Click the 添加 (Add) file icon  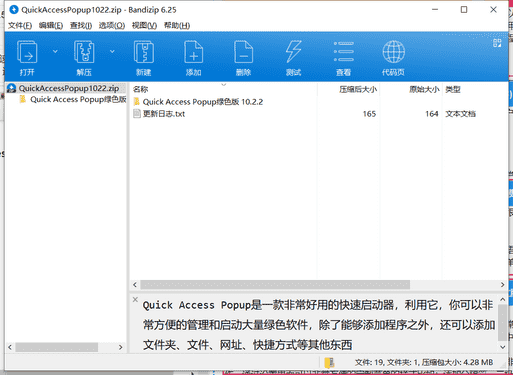point(194,52)
